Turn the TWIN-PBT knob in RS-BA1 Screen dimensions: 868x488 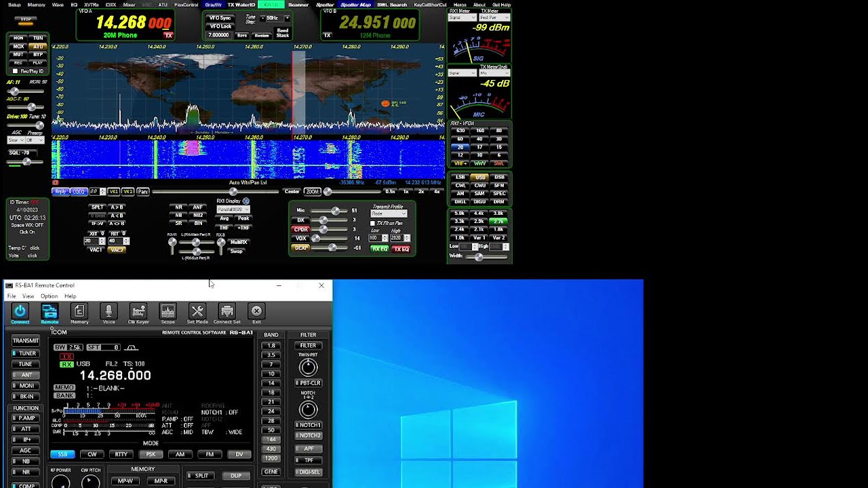(308, 367)
